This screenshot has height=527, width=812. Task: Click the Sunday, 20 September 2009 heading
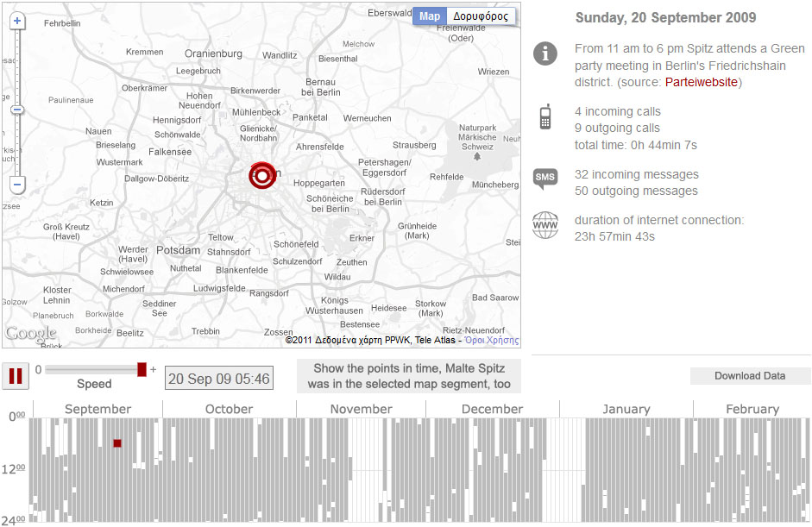click(665, 17)
